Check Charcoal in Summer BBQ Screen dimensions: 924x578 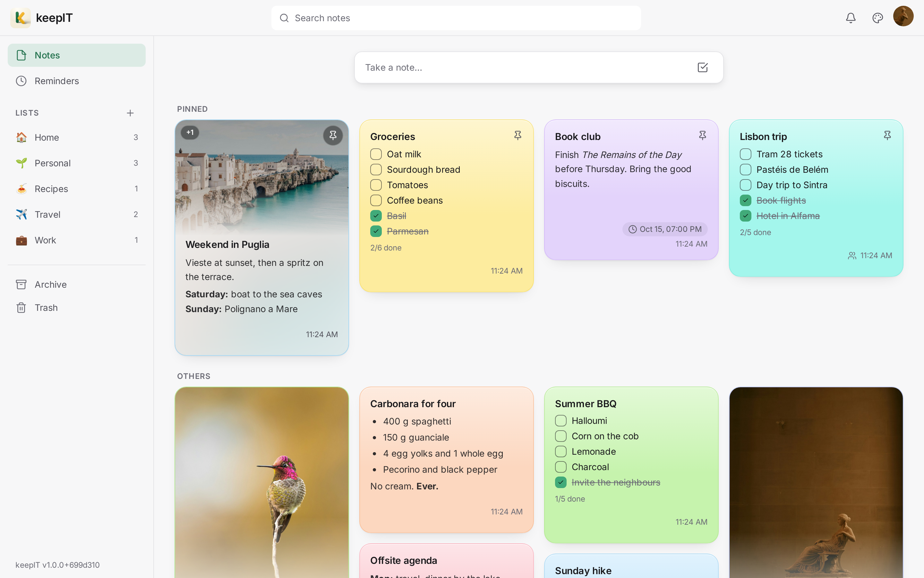coord(561,467)
